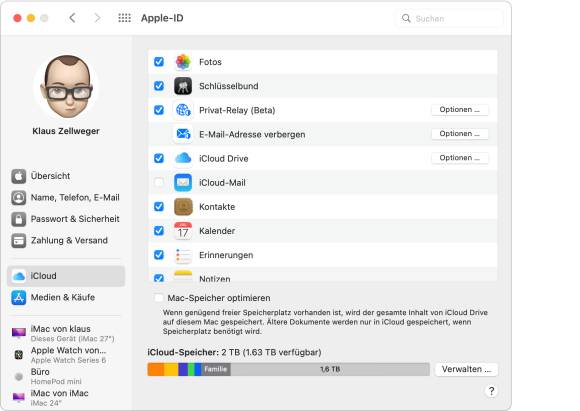Click the Familie storage bar segment
This screenshot has height=411, width=580.
216,369
